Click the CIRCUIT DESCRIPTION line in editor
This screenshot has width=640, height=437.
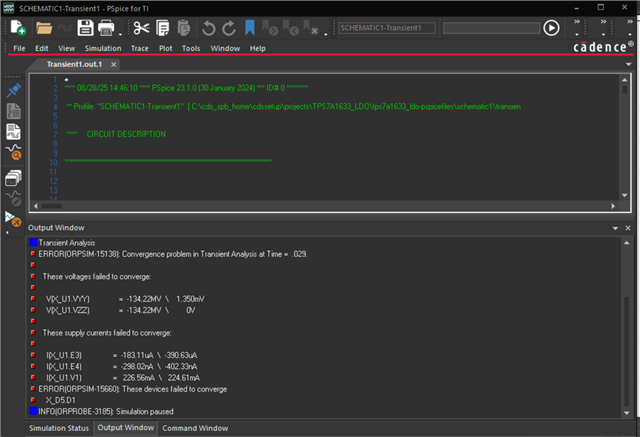point(126,134)
